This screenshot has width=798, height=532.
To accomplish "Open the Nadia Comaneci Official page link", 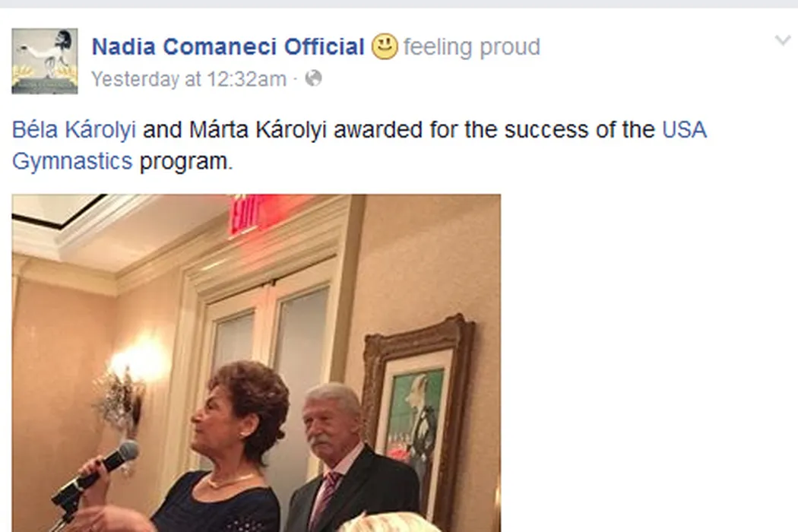I will click(228, 47).
